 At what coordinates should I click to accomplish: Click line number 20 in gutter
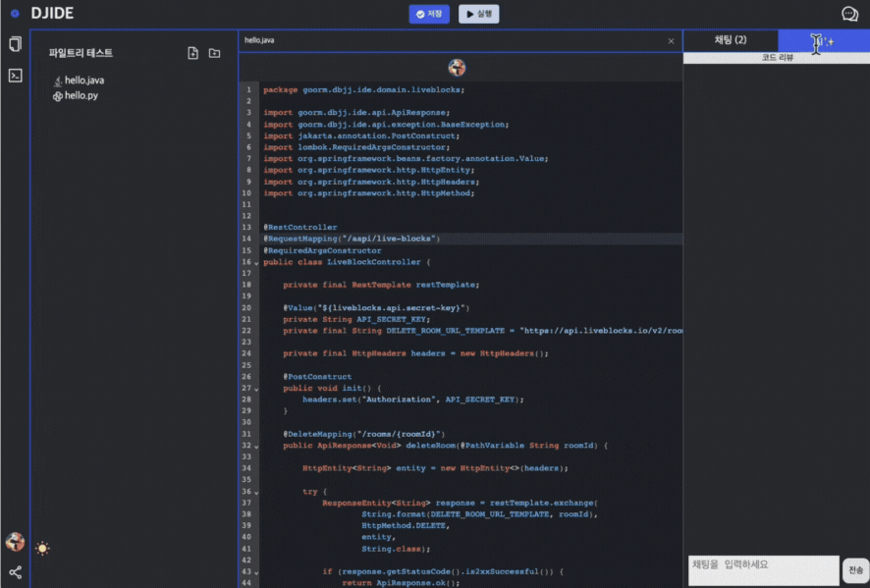coord(246,308)
